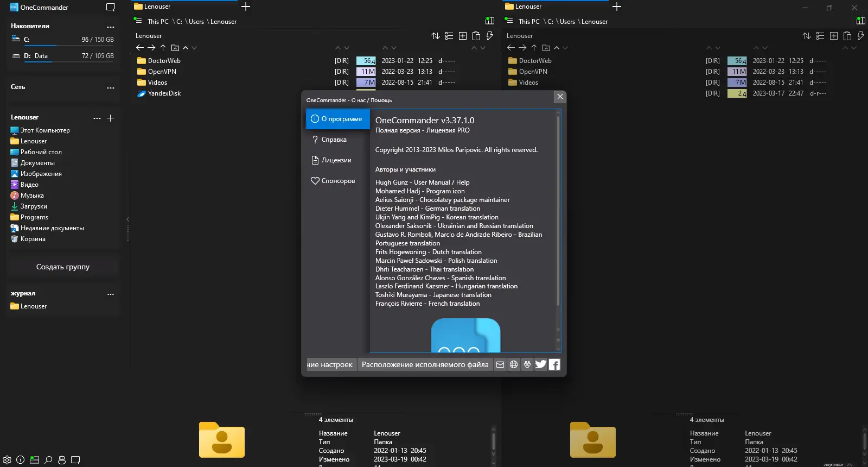Click the D: Data drive usage bar

(x=69, y=62)
